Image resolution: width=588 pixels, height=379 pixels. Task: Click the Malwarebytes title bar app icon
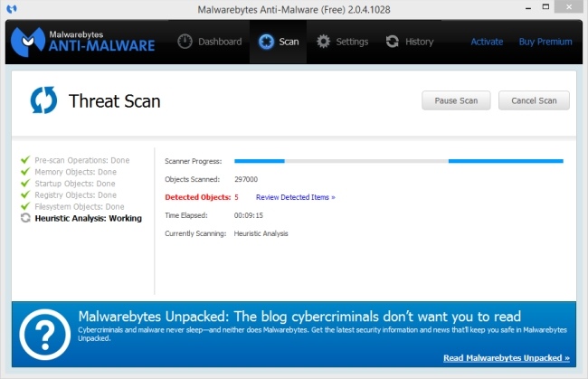click(12, 9)
